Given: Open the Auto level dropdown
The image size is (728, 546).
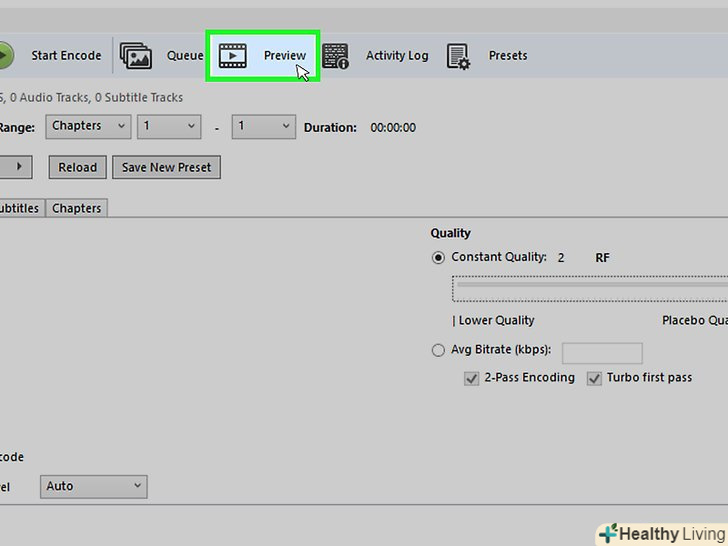Looking at the screenshot, I should (94, 487).
